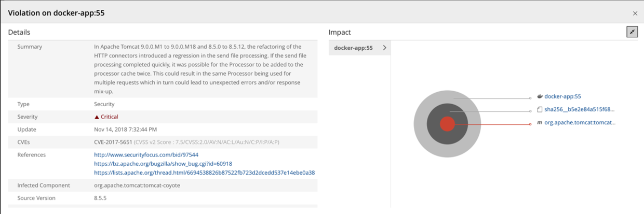Open the lists.apache.org thread reference link
This screenshot has height=214, width=644.
tap(204, 173)
